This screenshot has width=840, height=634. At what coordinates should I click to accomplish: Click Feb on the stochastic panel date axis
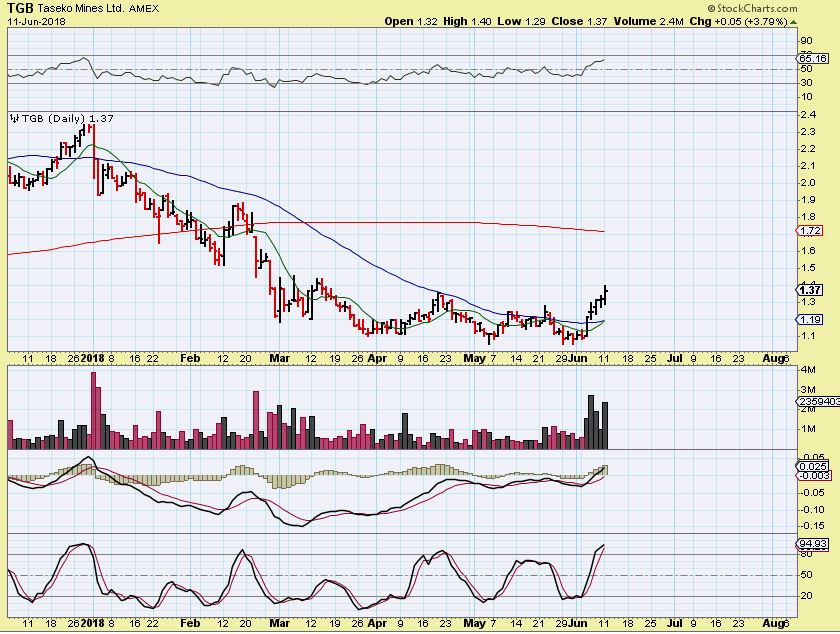coord(190,623)
